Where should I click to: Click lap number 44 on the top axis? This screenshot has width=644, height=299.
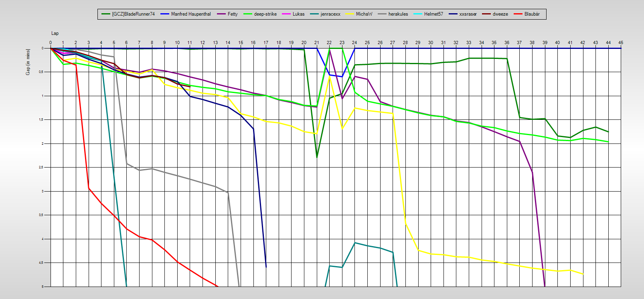(x=608, y=42)
